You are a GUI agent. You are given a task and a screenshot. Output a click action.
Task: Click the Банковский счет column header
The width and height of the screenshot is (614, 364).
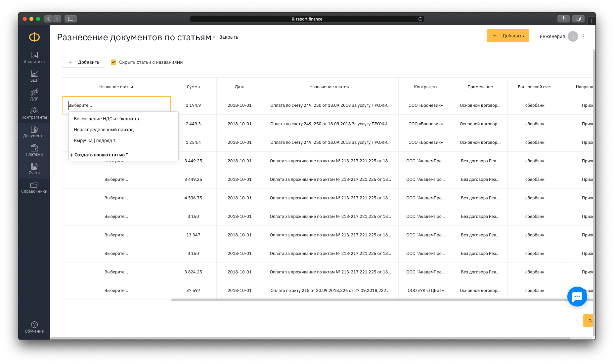coord(535,87)
